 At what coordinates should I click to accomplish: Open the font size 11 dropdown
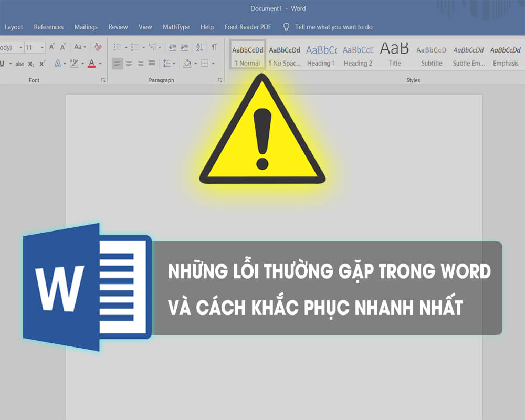[42, 47]
